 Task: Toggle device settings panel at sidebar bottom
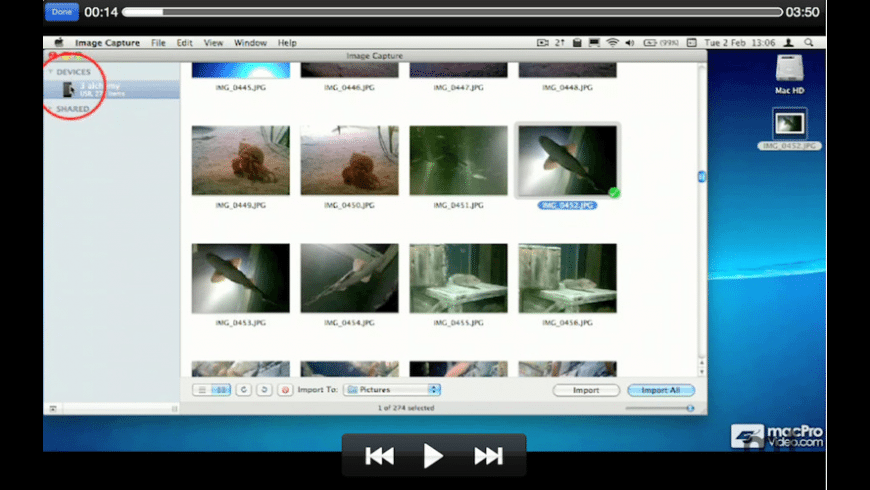(53, 408)
